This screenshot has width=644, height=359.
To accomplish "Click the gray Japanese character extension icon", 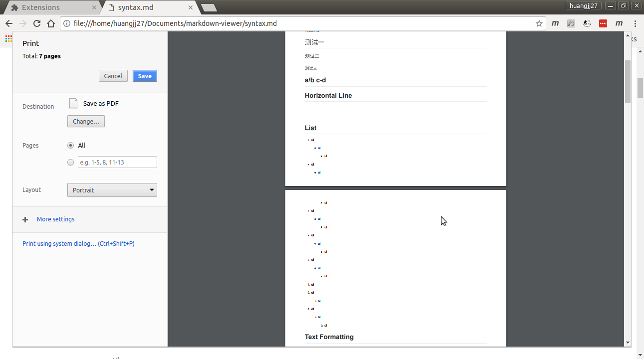I will click(x=571, y=23).
